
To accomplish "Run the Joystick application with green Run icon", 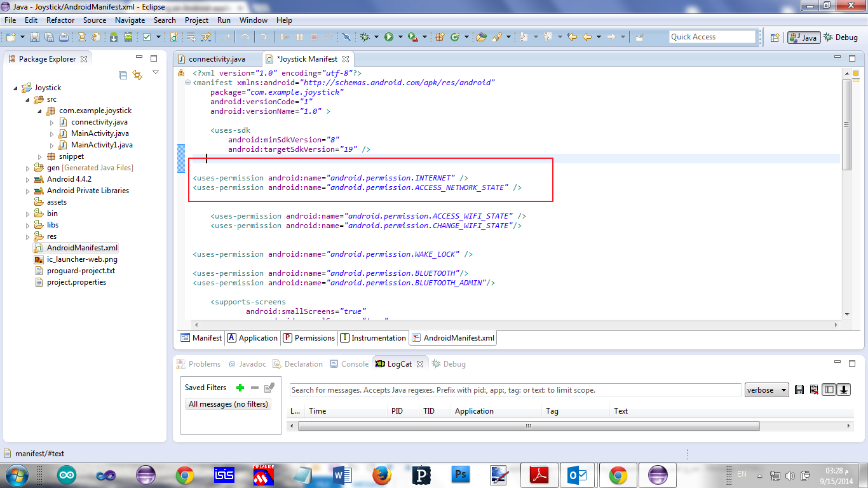I will 388,37.
